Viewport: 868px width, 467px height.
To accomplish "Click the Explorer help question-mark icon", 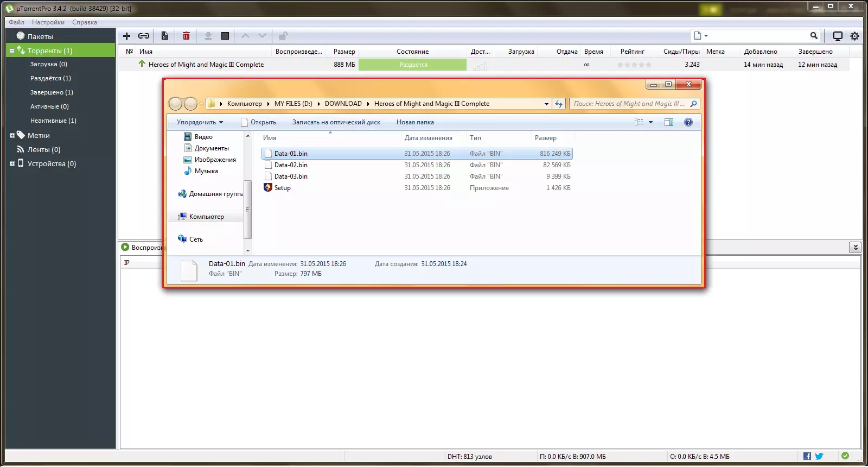I will (x=688, y=122).
